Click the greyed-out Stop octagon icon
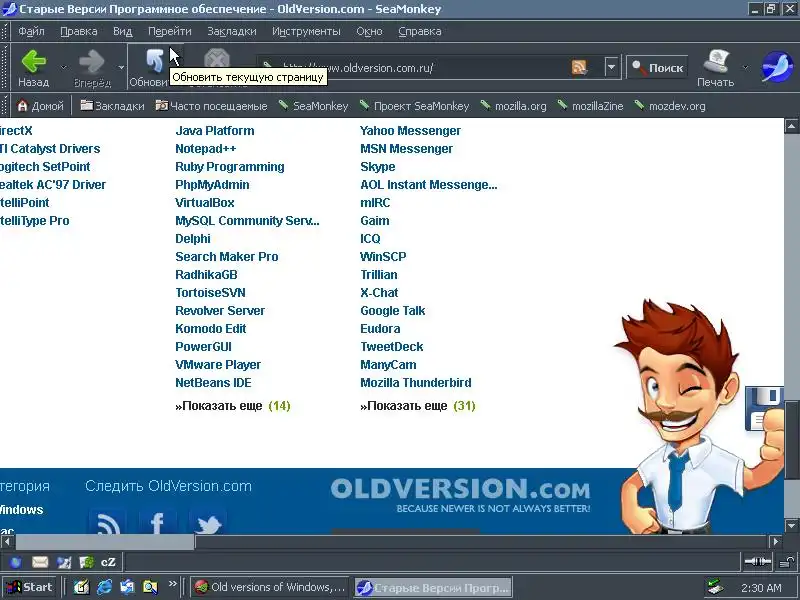Image resolution: width=800 pixels, height=600 pixels. [217, 59]
